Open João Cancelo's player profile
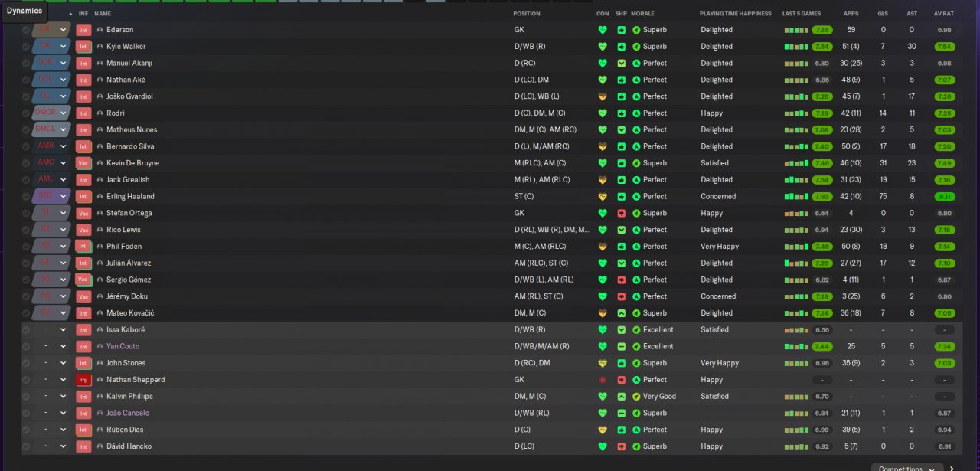The height and width of the screenshot is (471, 980). pyautogui.click(x=128, y=413)
